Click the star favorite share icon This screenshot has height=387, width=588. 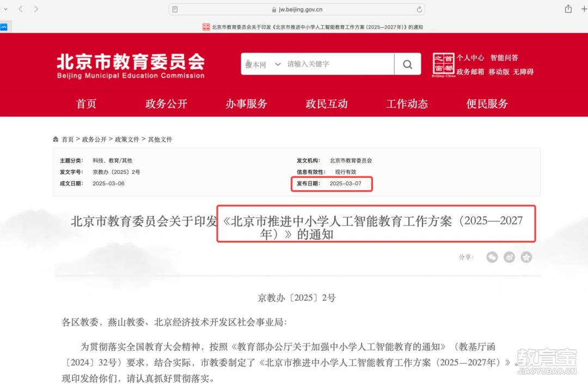526,257
